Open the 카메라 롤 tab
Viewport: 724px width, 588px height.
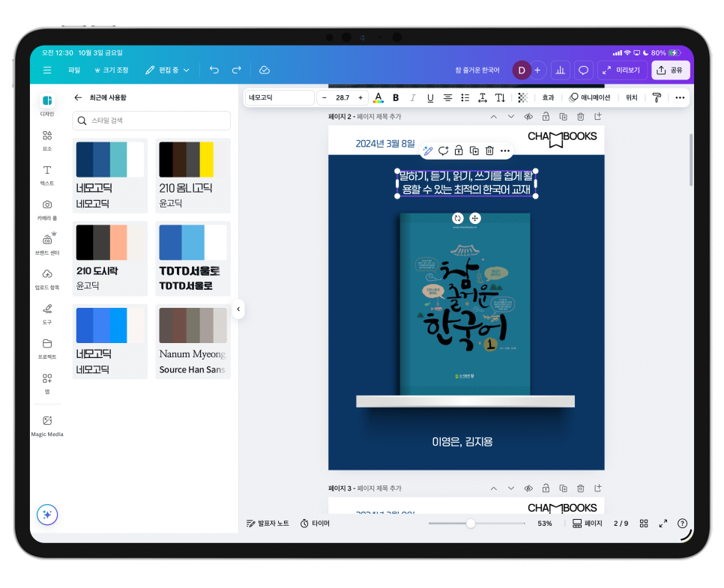tap(47, 210)
